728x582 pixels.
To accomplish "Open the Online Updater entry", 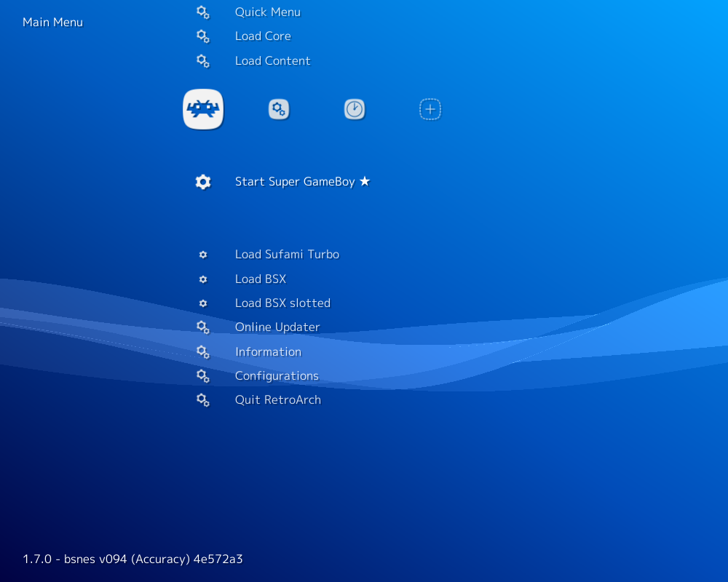I will tap(277, 327).
